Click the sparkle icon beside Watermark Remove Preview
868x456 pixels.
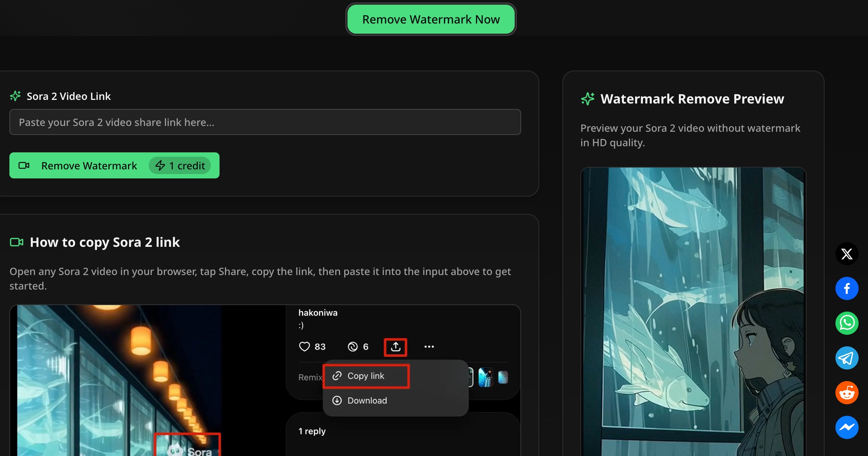588,98
